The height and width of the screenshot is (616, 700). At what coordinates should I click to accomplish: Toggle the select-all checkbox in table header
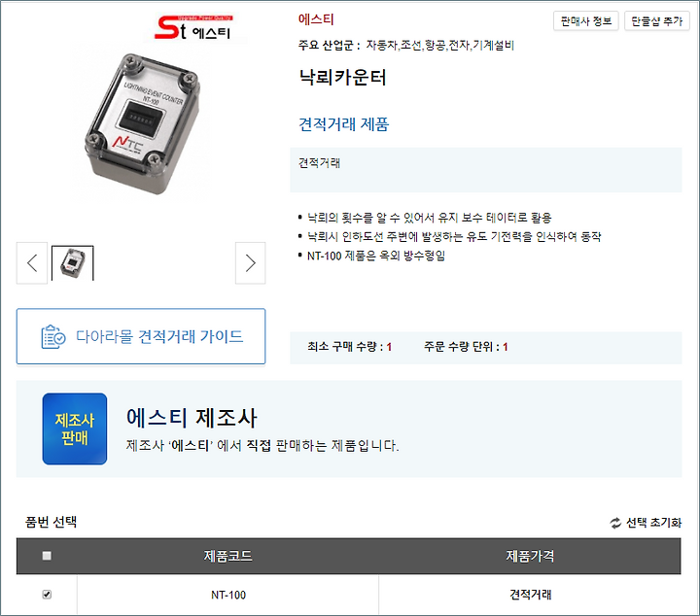pyautogui.click(x=47, y=556)
